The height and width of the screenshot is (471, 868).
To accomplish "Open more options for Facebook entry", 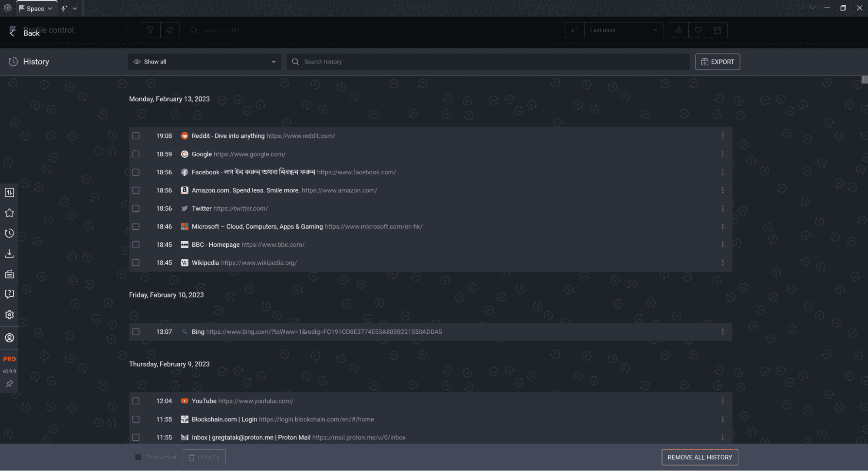I will 723,172.
